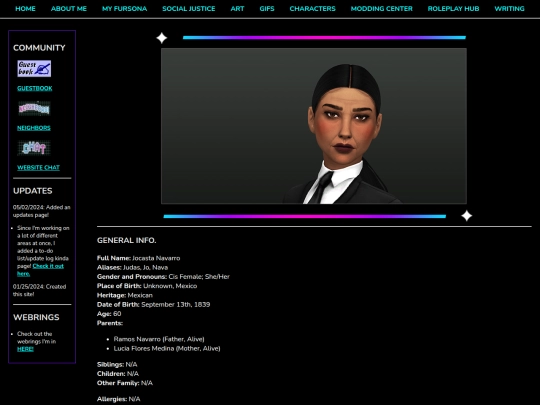Click the Chat pixel badge image
540x405 pixels.
[34, 148]
